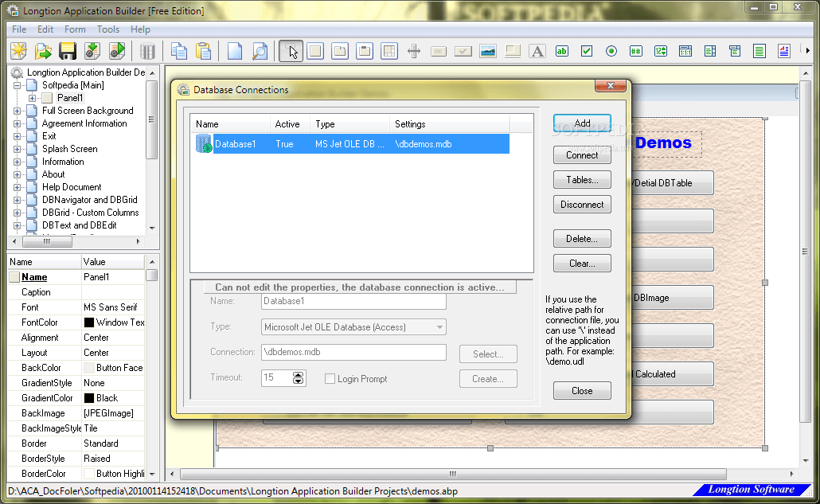820x504 pixels.
Task: Open the Form menu
Action: tap(75, 29)
